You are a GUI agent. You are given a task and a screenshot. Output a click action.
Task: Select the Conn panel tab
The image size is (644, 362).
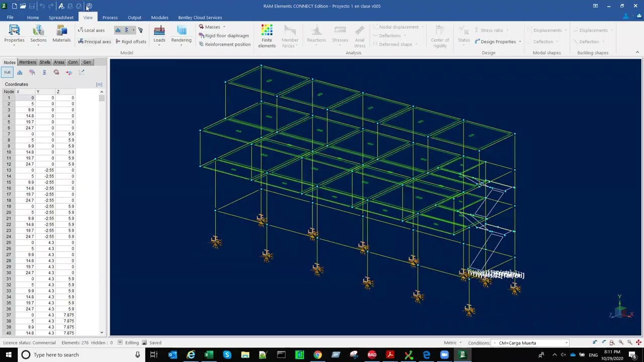(x=73, y=62)
